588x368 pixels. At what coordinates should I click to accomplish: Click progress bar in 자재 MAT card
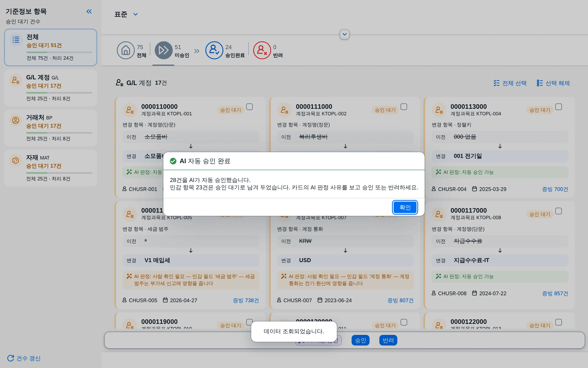(59, 173)
